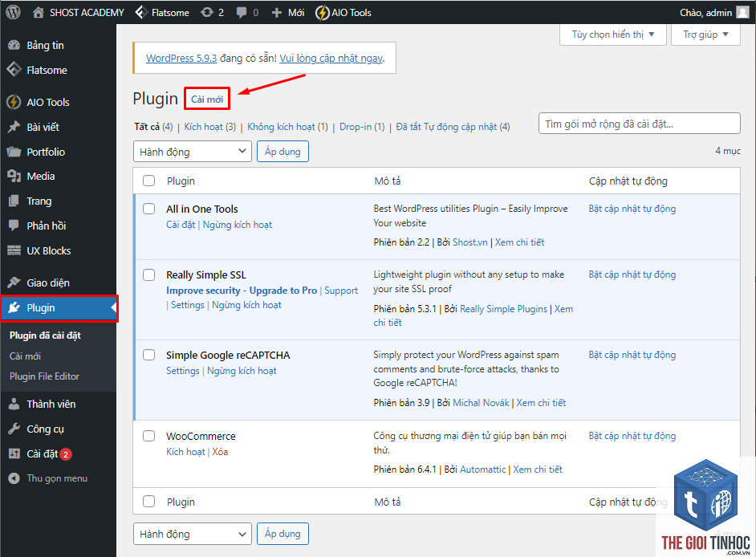The image size is (756, 557).
Task: Filter by Kích hoạt (3) plugins
Action: click(x=209, y=126)
